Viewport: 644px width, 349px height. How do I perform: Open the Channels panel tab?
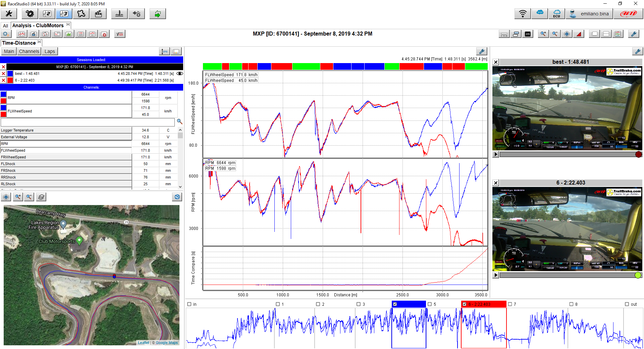pyautogui.click(x=29, y=51)
